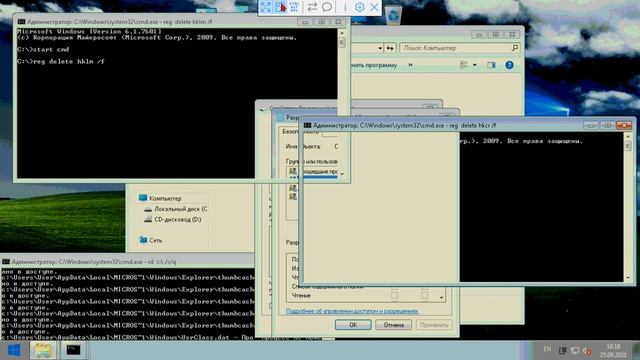Open Explorer help via the blue question icon
The width and height of the screenshot is (640, 360).
tap(509, 65)
